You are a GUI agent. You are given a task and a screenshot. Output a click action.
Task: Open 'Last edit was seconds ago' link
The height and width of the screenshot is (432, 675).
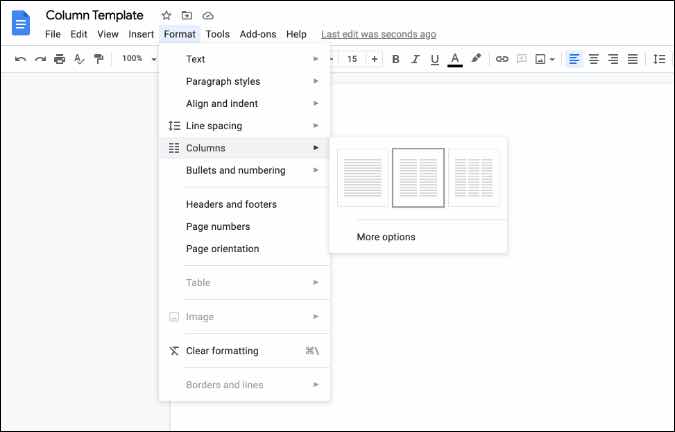(378, 34)
